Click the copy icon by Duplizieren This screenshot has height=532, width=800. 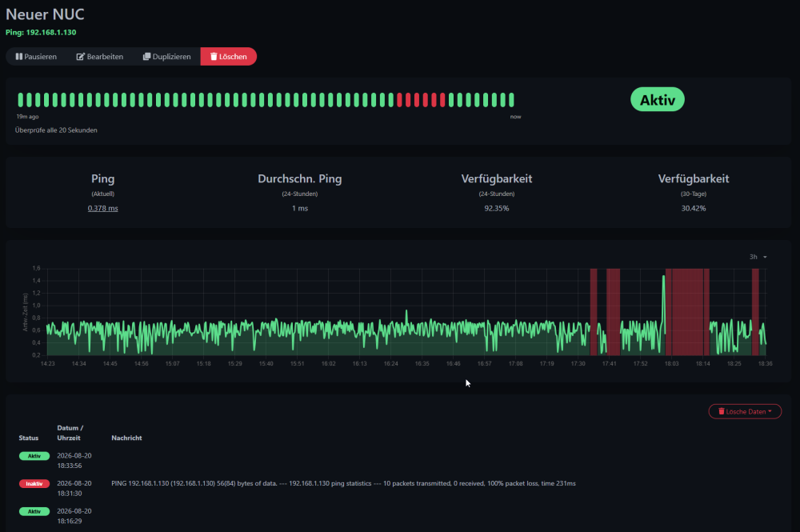point(146,57)
